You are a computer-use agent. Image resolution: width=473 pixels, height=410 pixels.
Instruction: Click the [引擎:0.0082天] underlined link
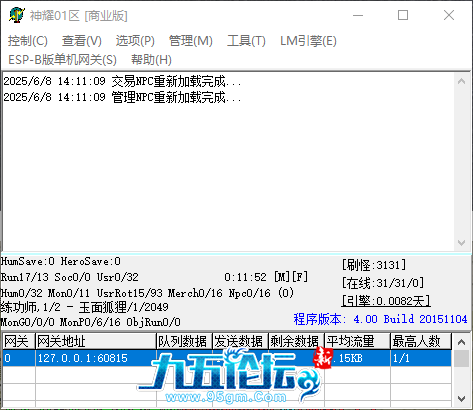[386, 301]
